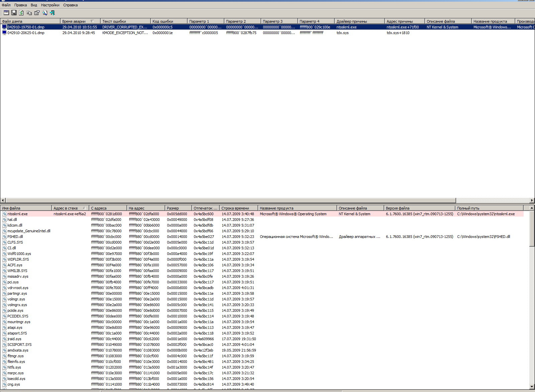
Task: Click the Save floppy disk icon
Action: [x=14, y=13]
